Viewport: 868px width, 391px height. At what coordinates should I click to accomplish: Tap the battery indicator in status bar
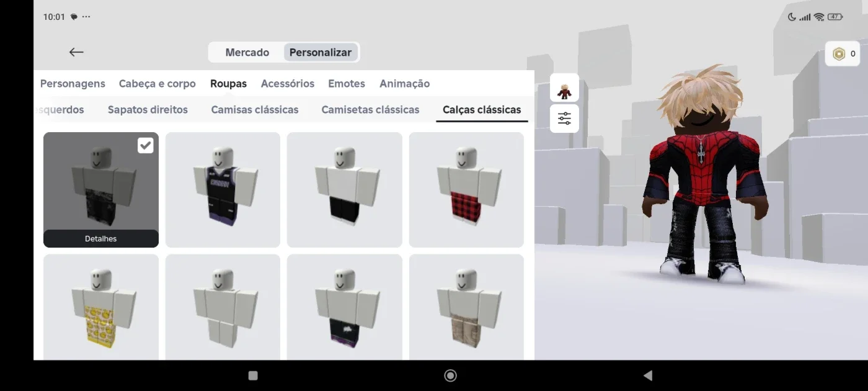point(835,17)
